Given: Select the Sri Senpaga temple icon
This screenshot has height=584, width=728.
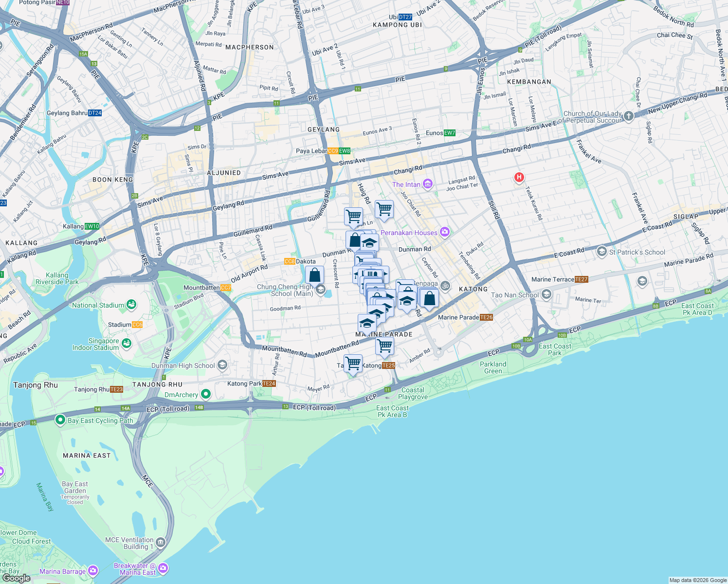Looking at the screenshot, I should (x=445, y=286).
